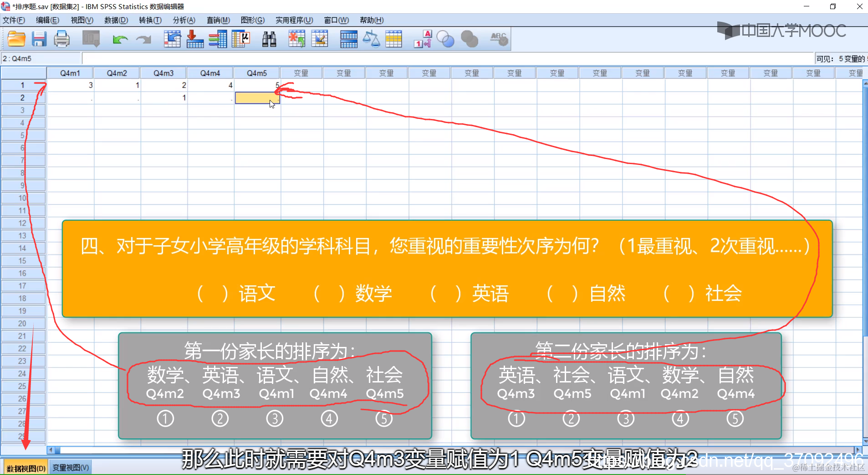The height and width of the screenshot is (475, 868).
Task: Insert a new variable
Action: point(320,39)
